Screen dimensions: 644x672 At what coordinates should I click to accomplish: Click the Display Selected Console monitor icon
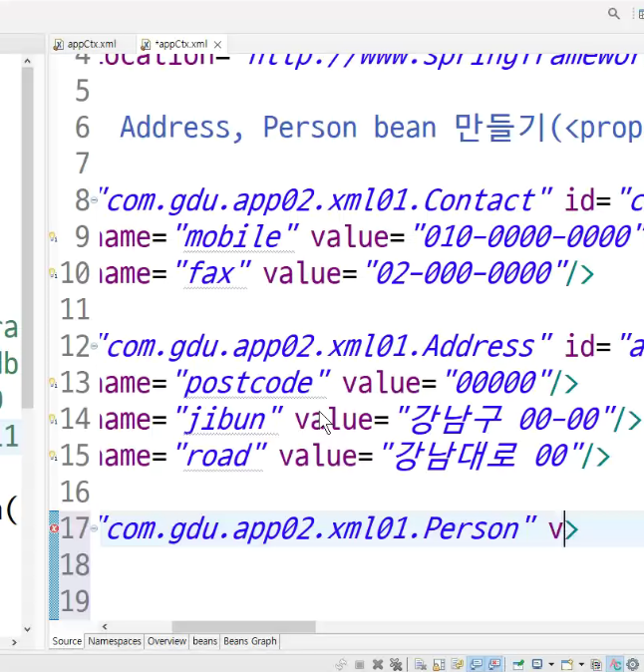(x=537, y=664)
